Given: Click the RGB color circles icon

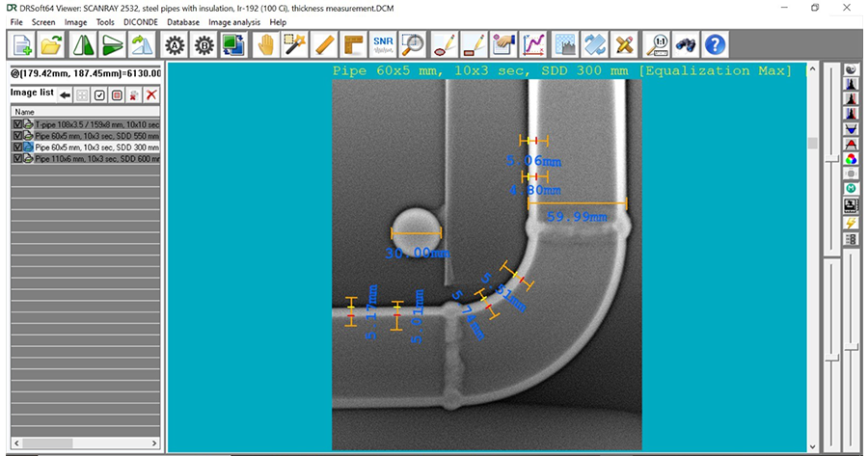Looking at the screenshot, I should (x=851, y=158).
